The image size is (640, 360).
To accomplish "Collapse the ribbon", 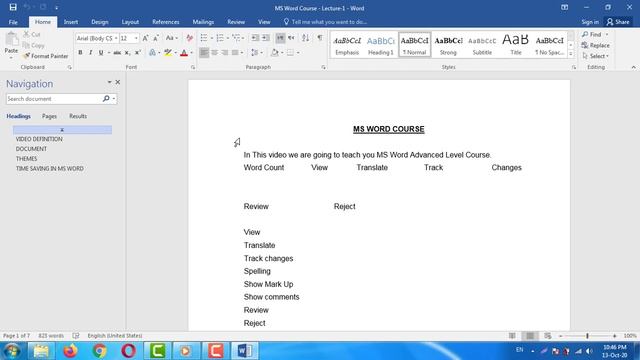I will pyautogui.click(x=633, y=67).
